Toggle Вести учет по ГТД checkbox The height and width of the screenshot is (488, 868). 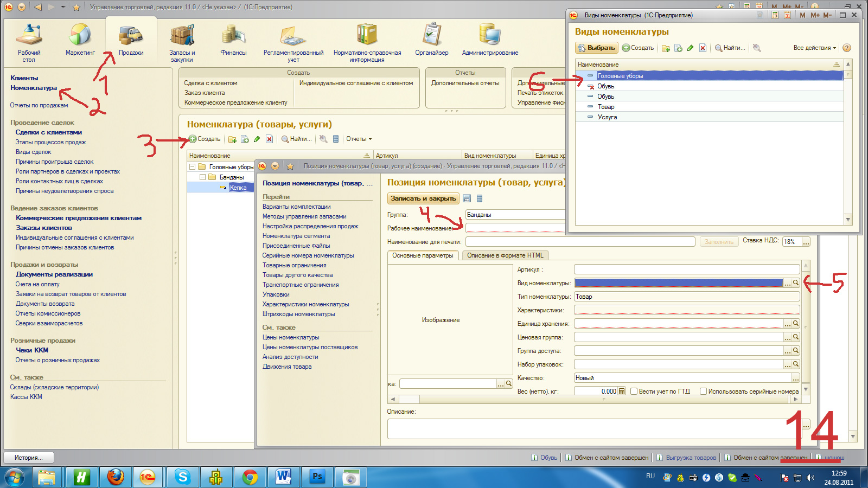pos(634,391)
